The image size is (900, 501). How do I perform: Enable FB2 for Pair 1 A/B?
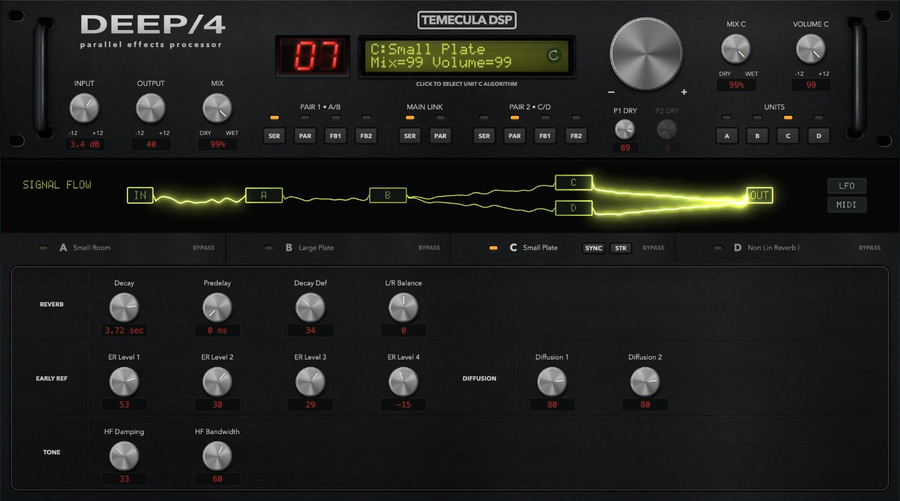(x=366, y=136)
